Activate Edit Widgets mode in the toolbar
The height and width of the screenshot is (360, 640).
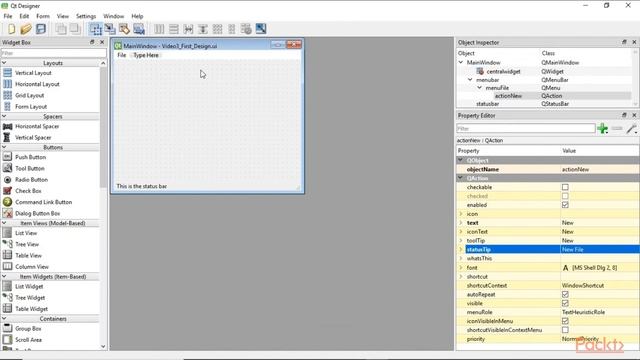pos(96,29)
